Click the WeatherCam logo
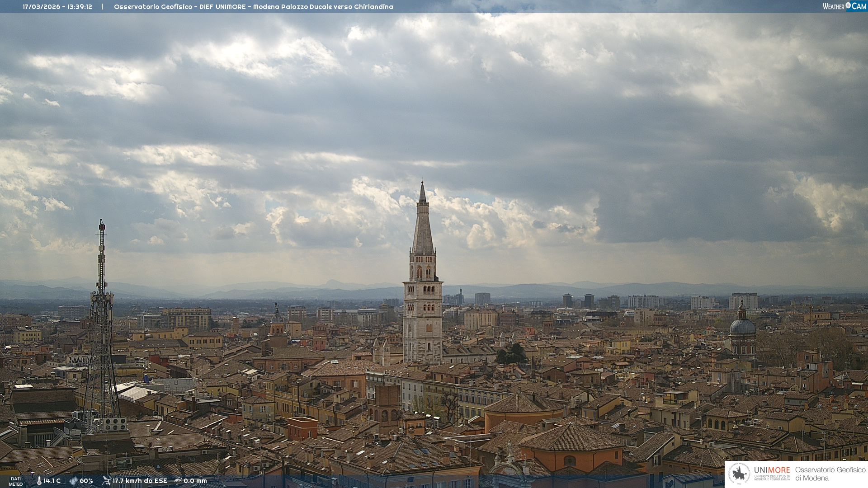868x488 pixels. click(x=844, y=6)
